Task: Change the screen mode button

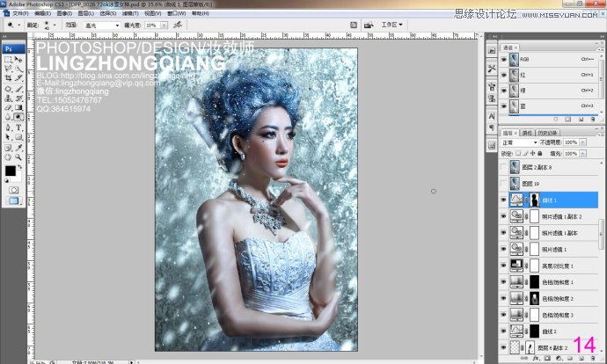Action: [x=14, y=200]
